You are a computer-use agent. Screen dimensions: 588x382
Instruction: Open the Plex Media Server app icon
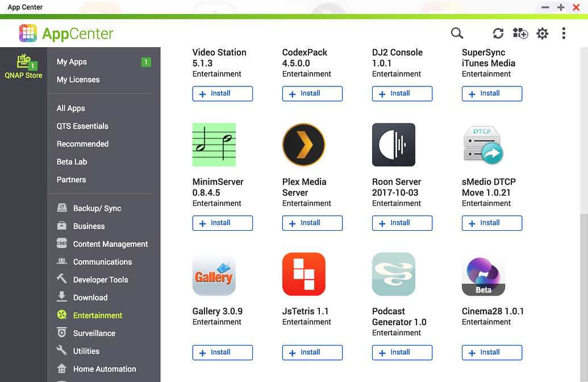[x=303, y=144]
